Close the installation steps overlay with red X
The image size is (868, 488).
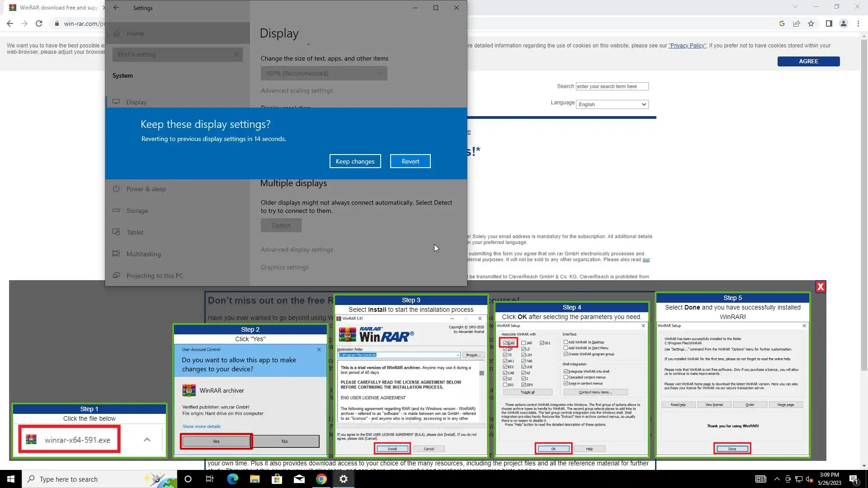(x=821, y=287)
